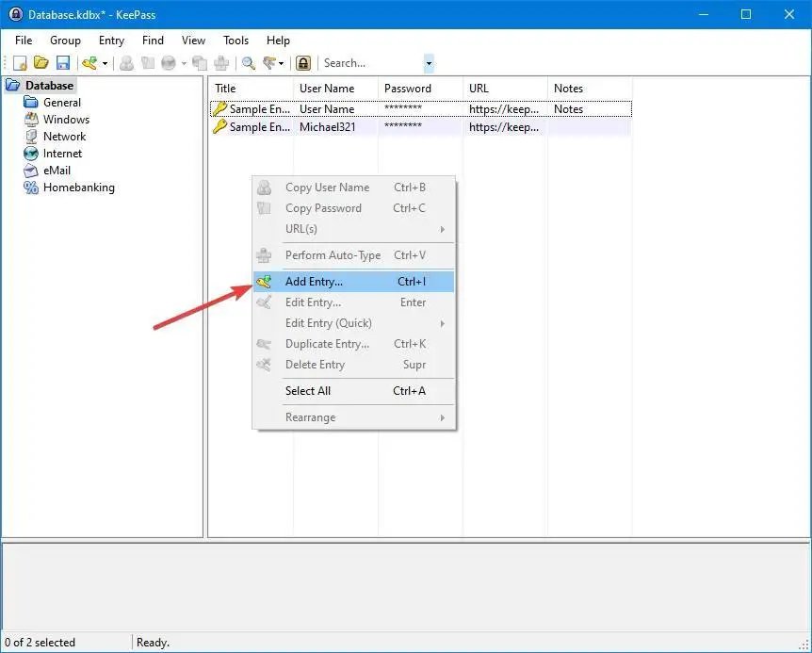Viewport: 812px width, 653px height.
Task: Click the General folder icon
Action: tap(31, 102)
